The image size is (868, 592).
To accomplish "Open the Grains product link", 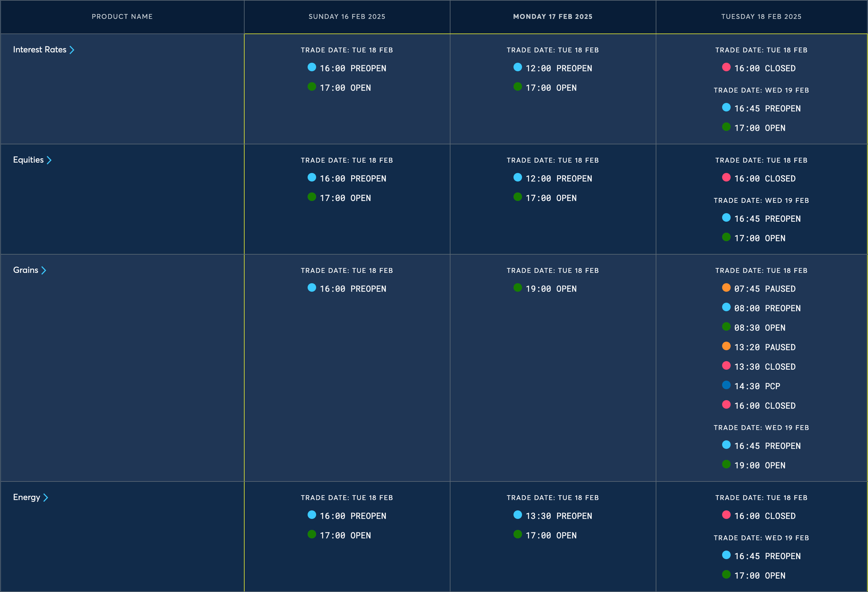I will pos(25,270).
